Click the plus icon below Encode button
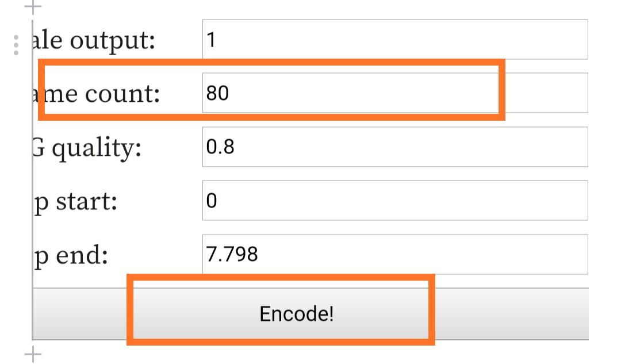 coord(33,354)
